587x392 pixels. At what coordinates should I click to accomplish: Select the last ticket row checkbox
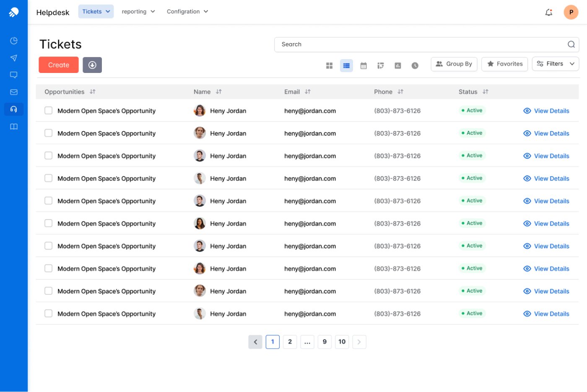[49, 314]
